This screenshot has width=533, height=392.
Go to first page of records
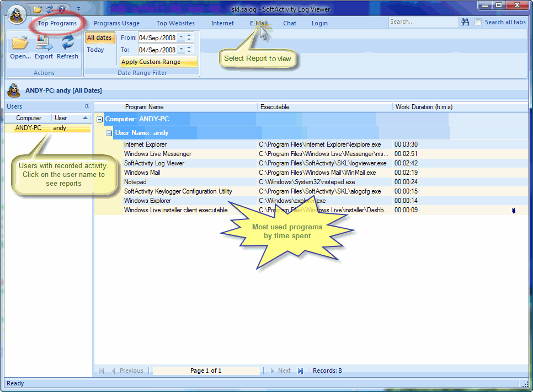point(101,370)
